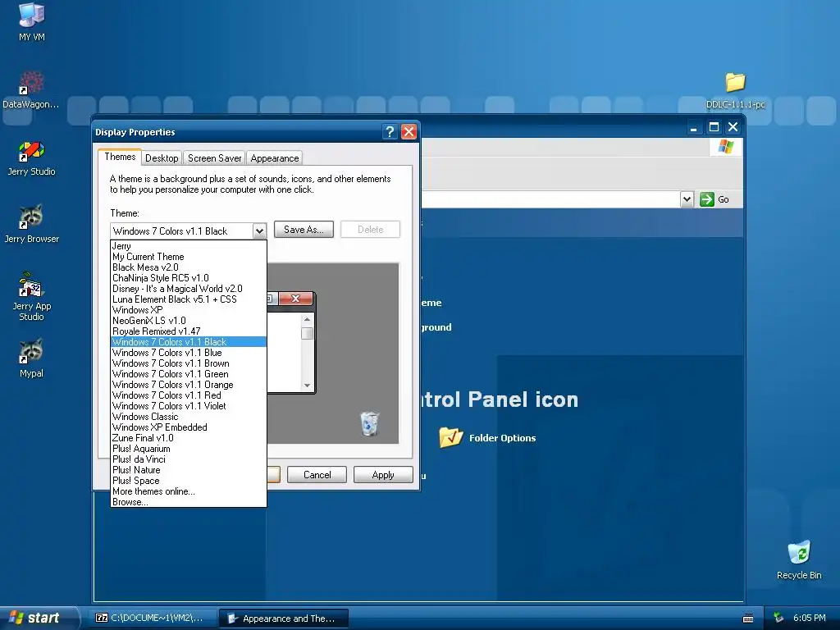Select Plus! Nature theme
This screenshot has height=630, width=840.
[x=189, y=470]
